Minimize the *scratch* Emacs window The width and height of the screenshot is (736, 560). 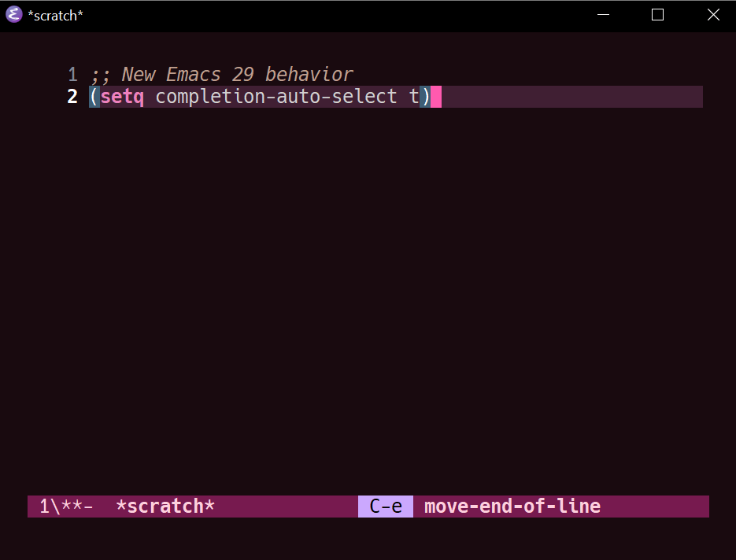(603, 15)
